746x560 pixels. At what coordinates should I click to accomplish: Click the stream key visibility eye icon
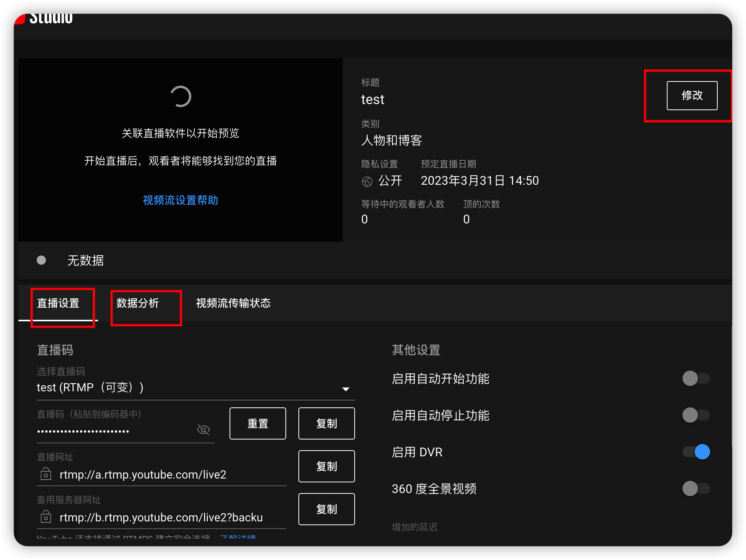(203, 430)
